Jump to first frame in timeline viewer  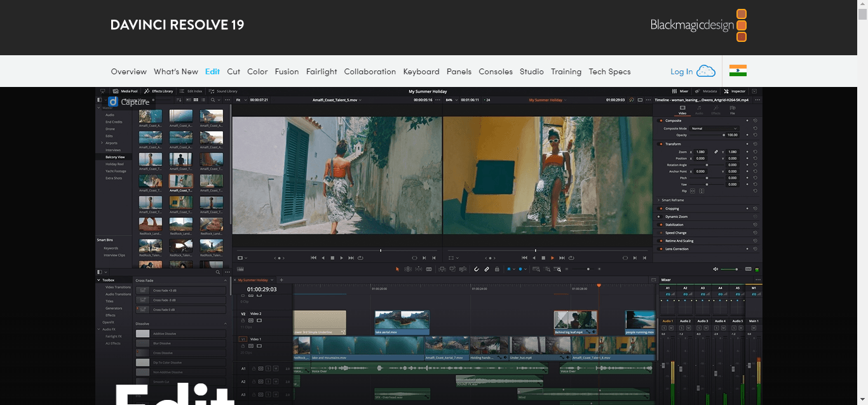click(524, 258)
